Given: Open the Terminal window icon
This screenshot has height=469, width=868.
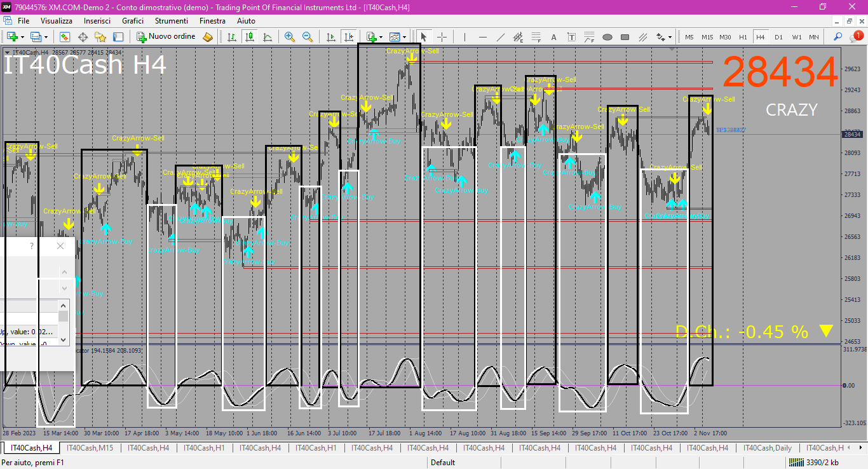Looking at the screenshot, I should click(118, 37).
